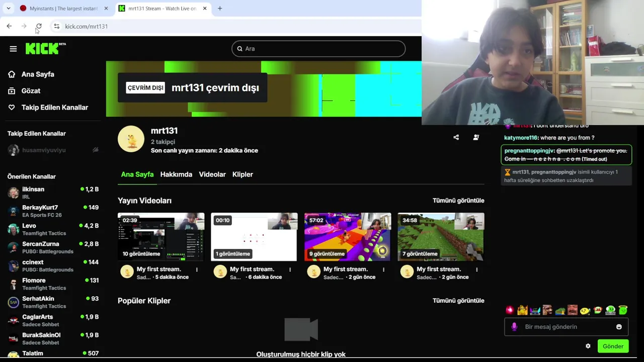Image resolution: width=644 pixels, height=362 pixels.
Task: Open recommended channel BurakSakinOl
Action: click(x=53, y=338)
